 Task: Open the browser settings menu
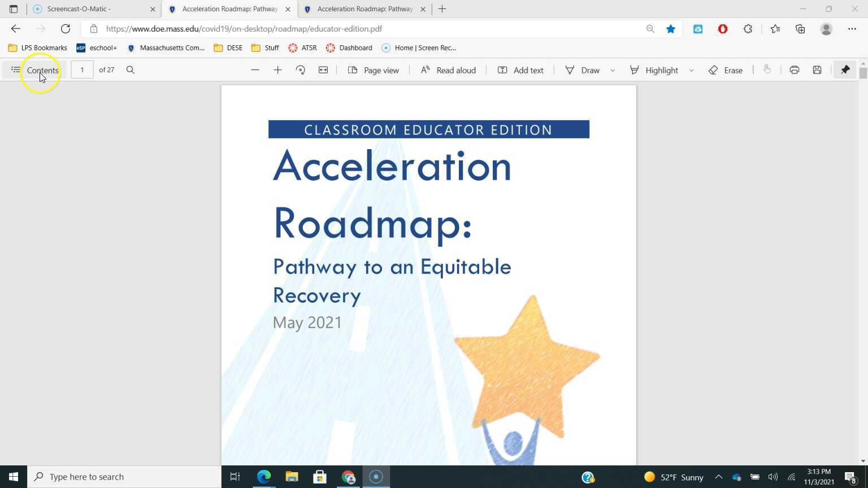[x=853, y=28]
